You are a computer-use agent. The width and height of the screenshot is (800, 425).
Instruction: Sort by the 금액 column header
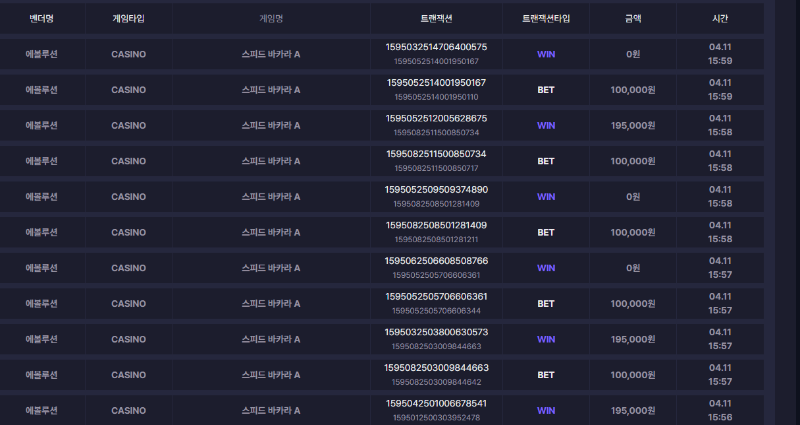point(633,18)
